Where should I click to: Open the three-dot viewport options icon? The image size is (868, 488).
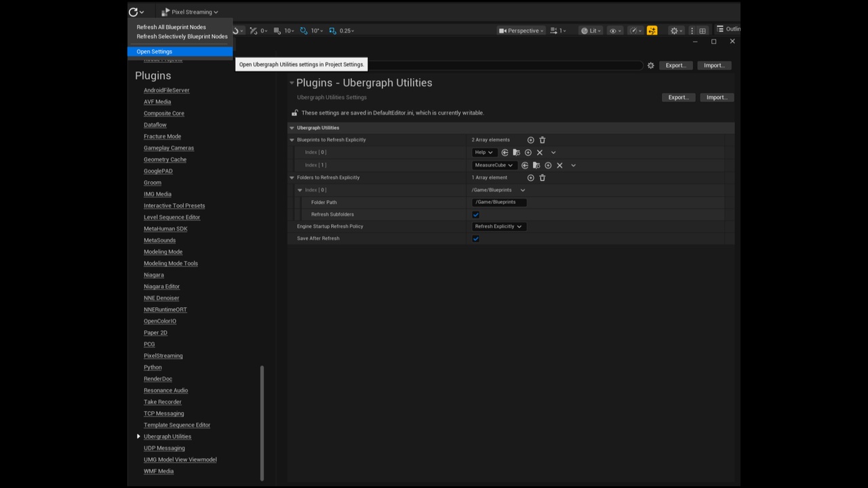click(692, 30)
